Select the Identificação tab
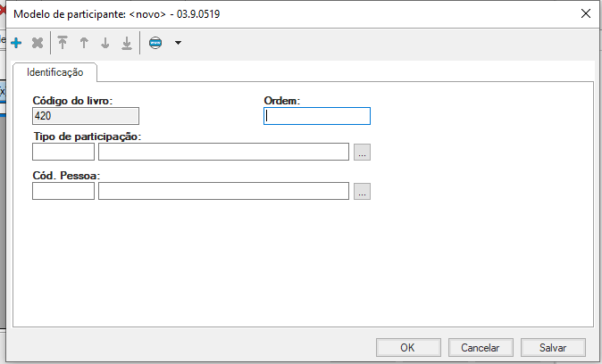602x364 pixels. point(55,72)
